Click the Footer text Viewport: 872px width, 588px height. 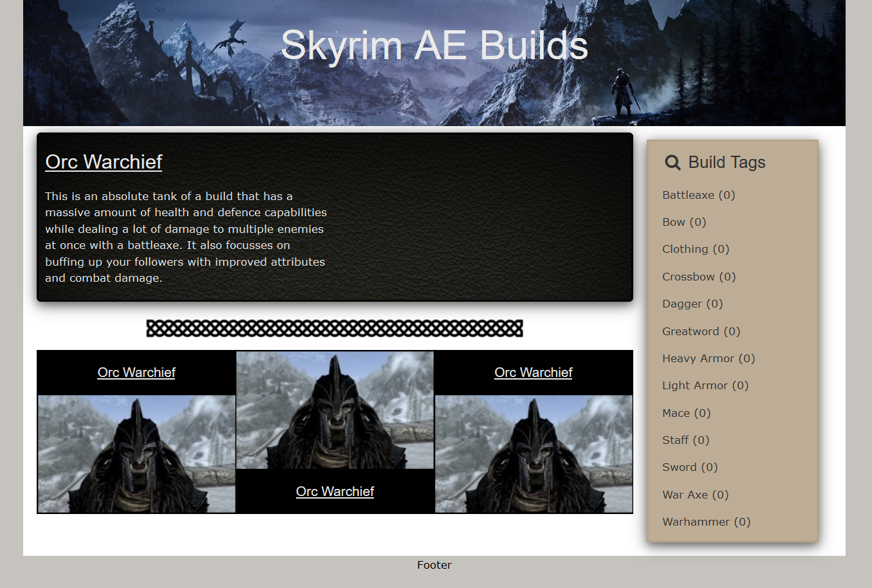coord(434,565)
